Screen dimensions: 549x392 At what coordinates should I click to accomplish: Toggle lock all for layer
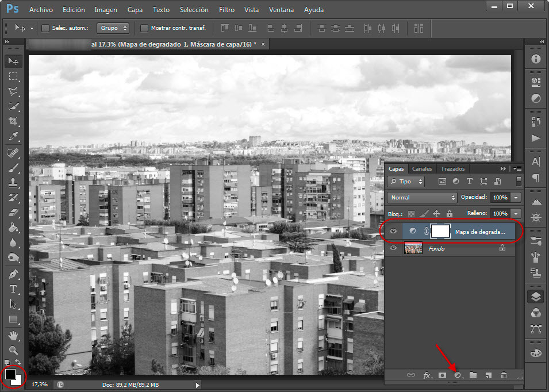coord(450,213)
